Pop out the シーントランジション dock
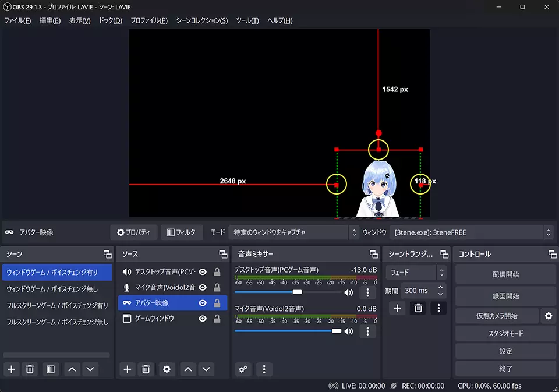The height and width of the screenshot is (392, 559). [x=444, y=254]
